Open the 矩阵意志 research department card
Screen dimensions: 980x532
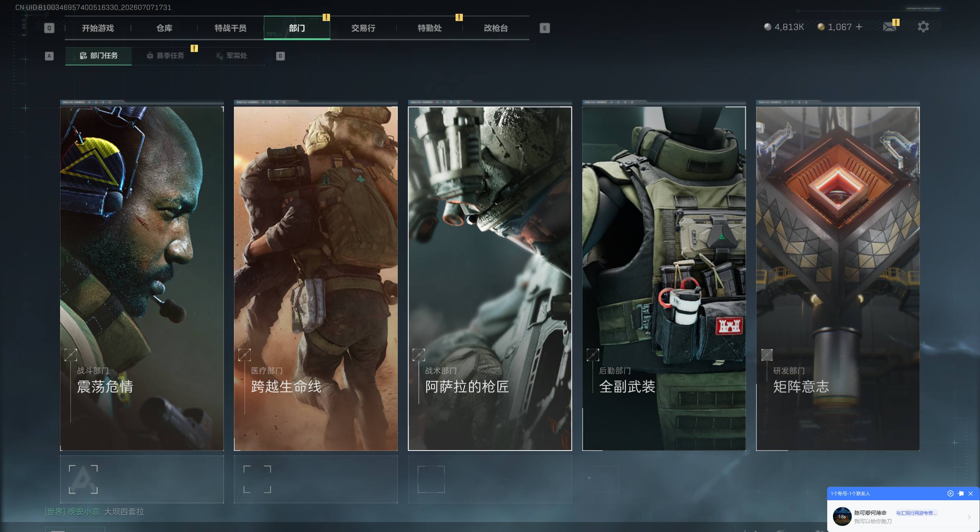tap(838, 278)
